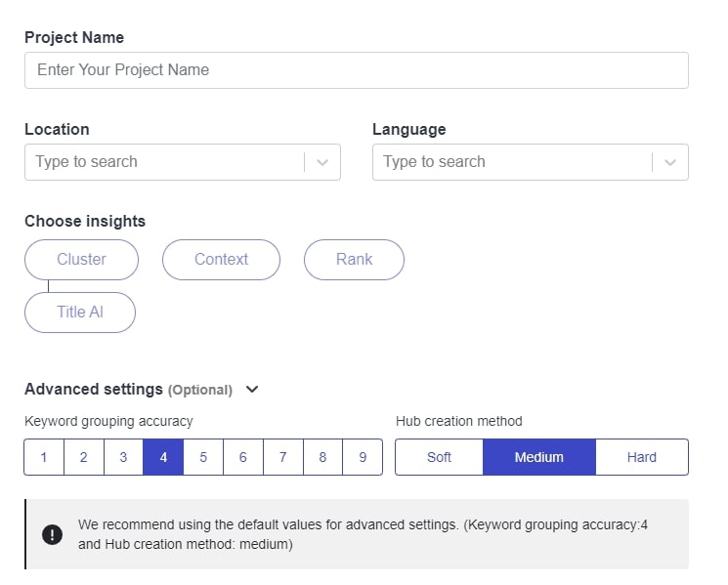Select Medium hub creation method
728x585 pixels.
click(x=539, y=457)
